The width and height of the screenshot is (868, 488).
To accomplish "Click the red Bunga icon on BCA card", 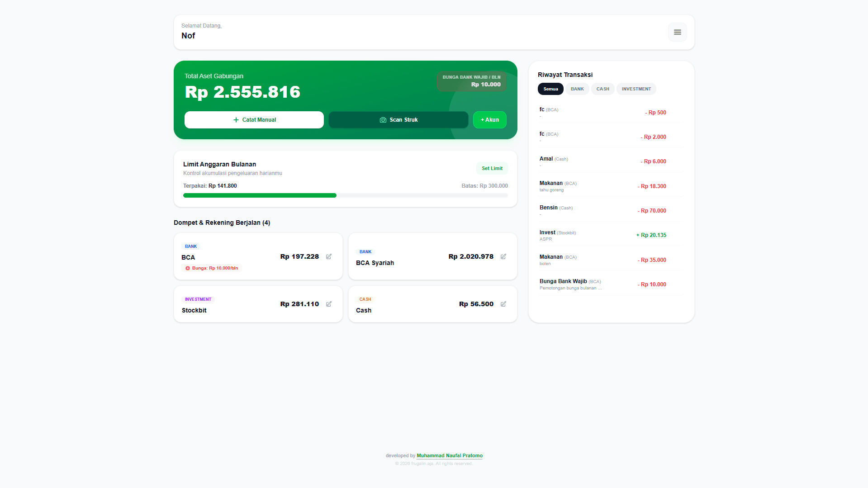I will pos(187,268).
